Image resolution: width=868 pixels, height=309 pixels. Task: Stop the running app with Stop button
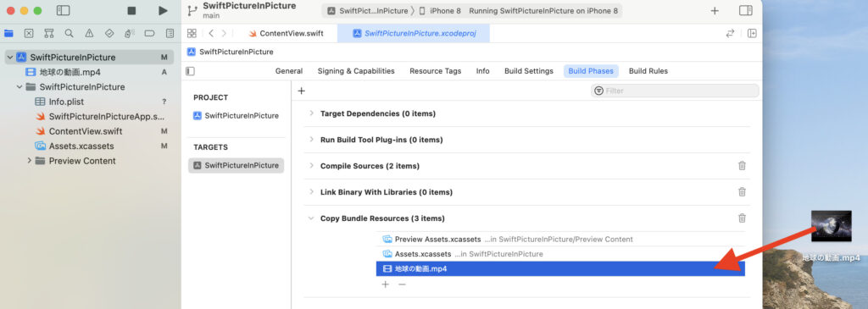coord(131,10)
